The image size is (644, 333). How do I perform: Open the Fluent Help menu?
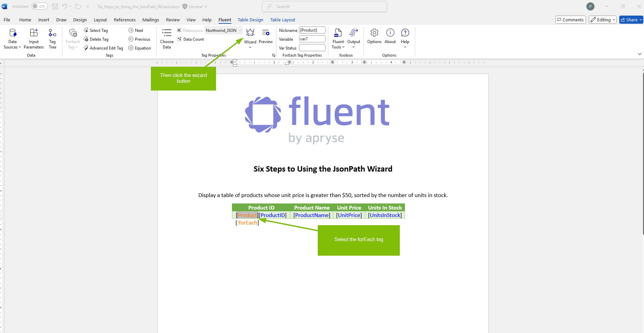405,38
